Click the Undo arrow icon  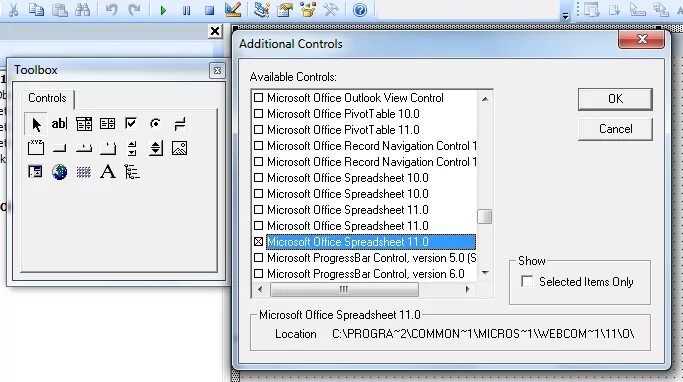coord(112,9)
